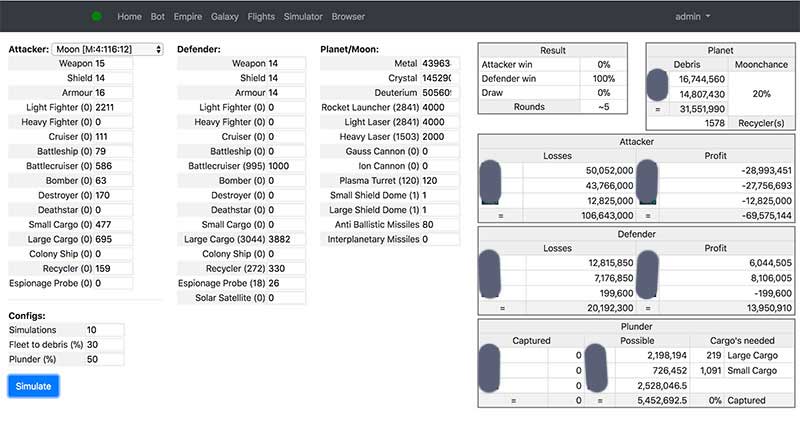Open the Empire page
Screen dimensions: 800x421
[187, 17]
